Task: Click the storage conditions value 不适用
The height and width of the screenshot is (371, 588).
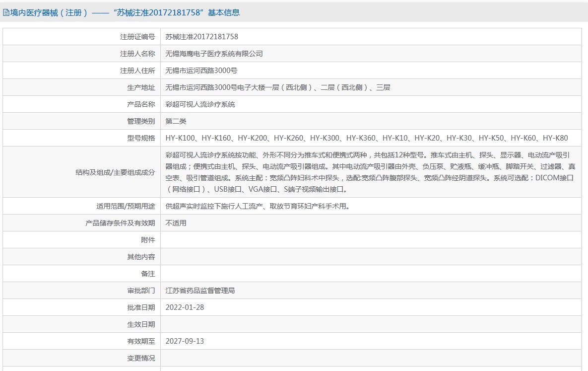Action: [x=176, y=223]
